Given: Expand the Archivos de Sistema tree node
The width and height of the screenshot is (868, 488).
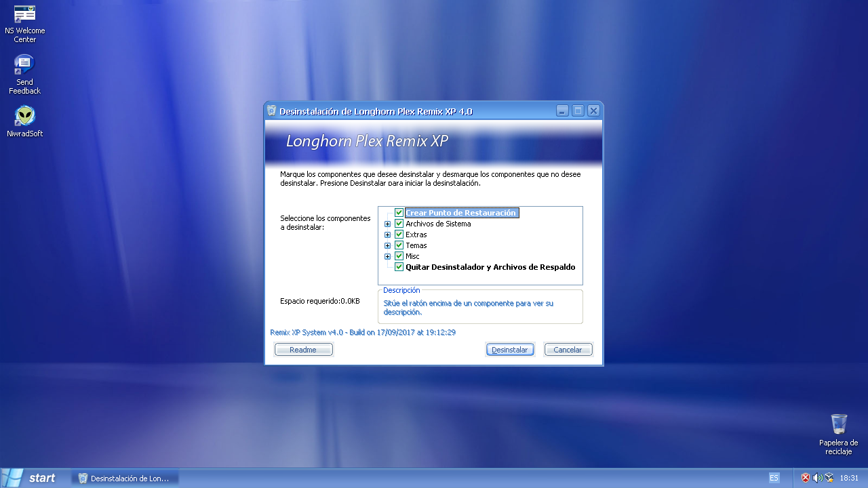Looking at the screenshot, I should click(x=388, y=224).
